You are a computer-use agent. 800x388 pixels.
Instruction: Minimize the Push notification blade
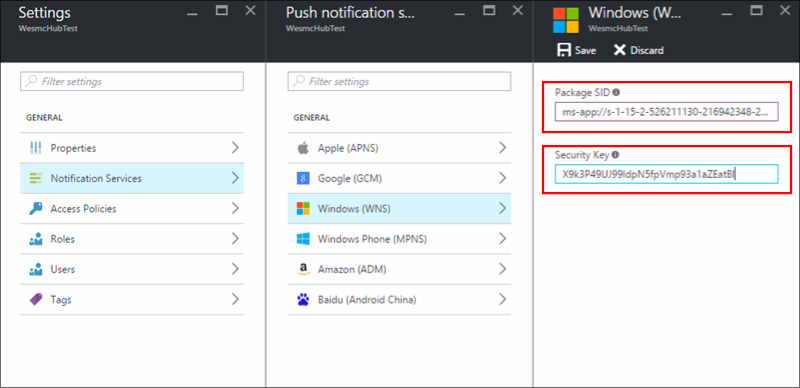pos(460,14)
